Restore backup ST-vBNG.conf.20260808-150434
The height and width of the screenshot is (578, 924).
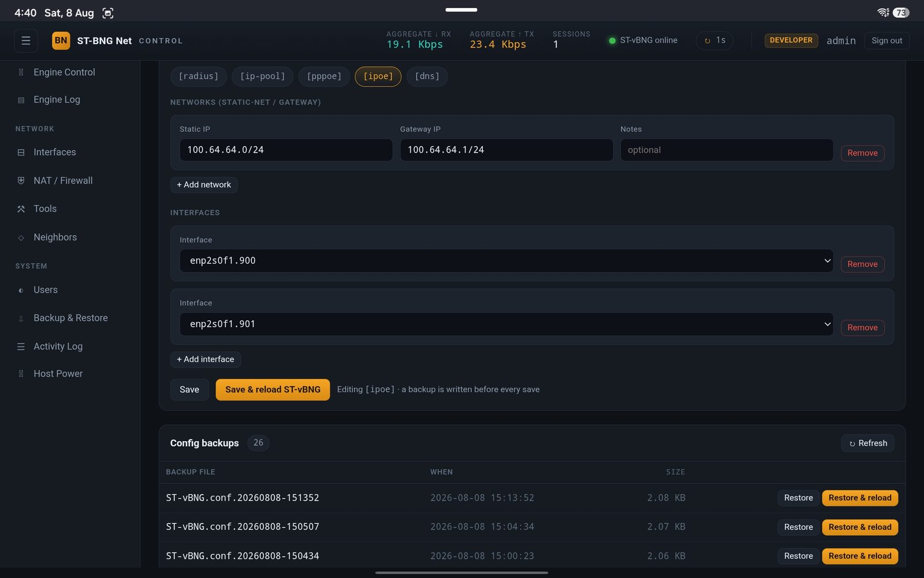pyautogui.click(x=798, y=556)
